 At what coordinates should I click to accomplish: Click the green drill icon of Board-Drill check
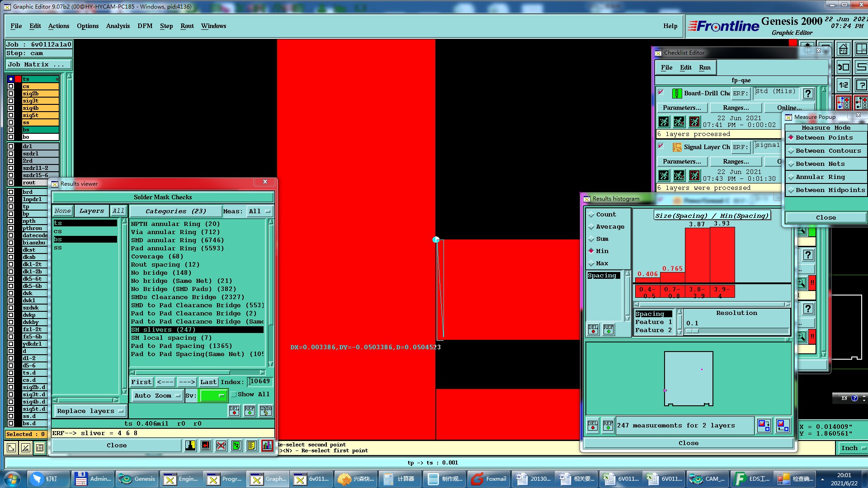(677, 94)
